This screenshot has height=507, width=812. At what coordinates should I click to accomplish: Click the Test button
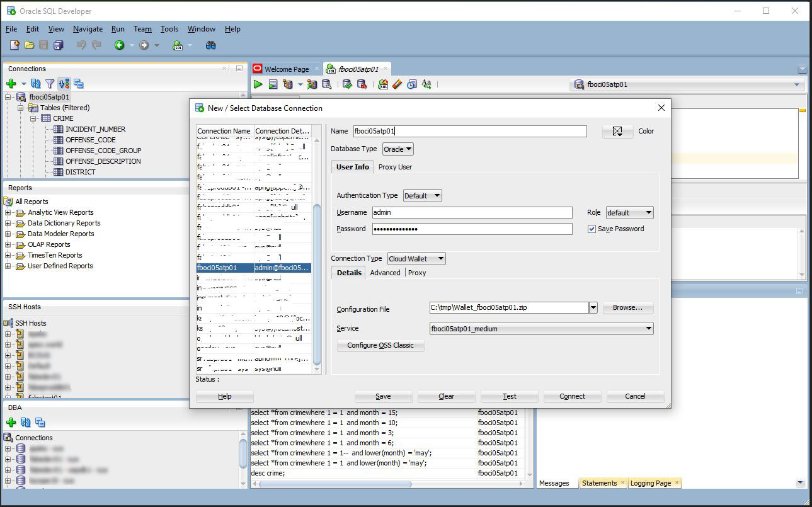(510, 396)
